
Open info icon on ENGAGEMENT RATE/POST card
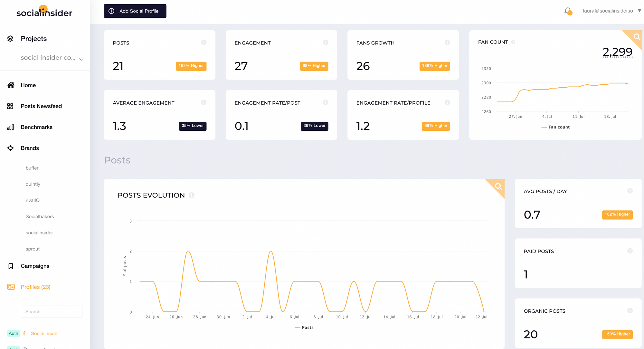pos(326,102)
